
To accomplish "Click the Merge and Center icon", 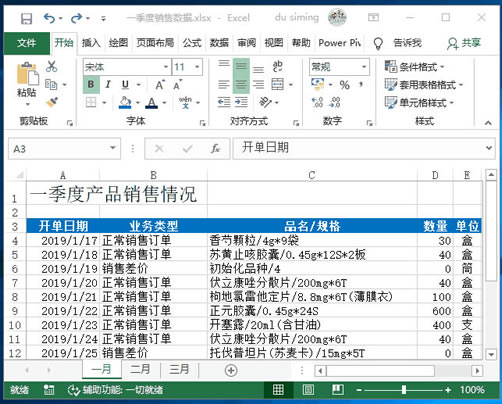I will pos(278,85).
